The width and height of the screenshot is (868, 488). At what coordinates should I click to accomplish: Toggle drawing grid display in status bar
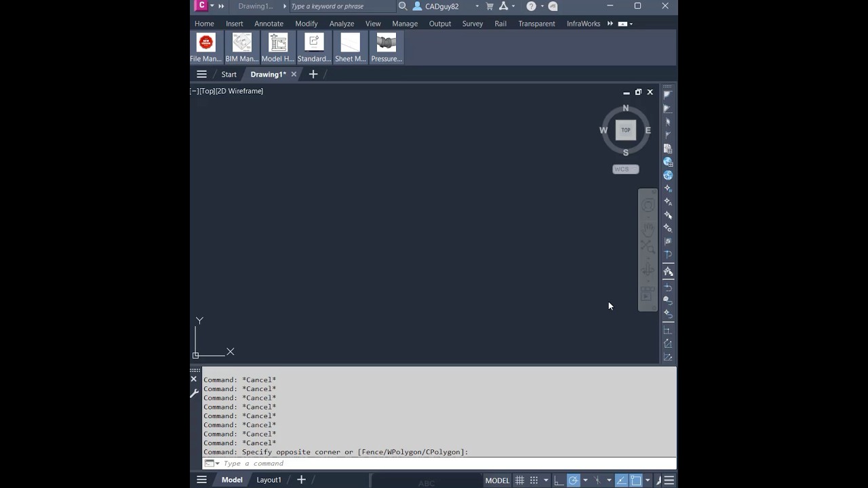click(519, 480)
